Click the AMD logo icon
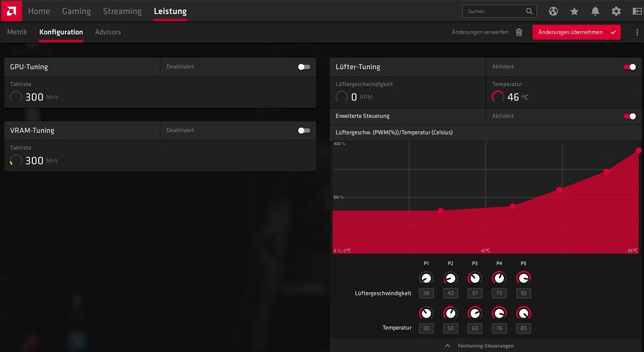This screenshot has width=644, height=352. pos(11,11)
